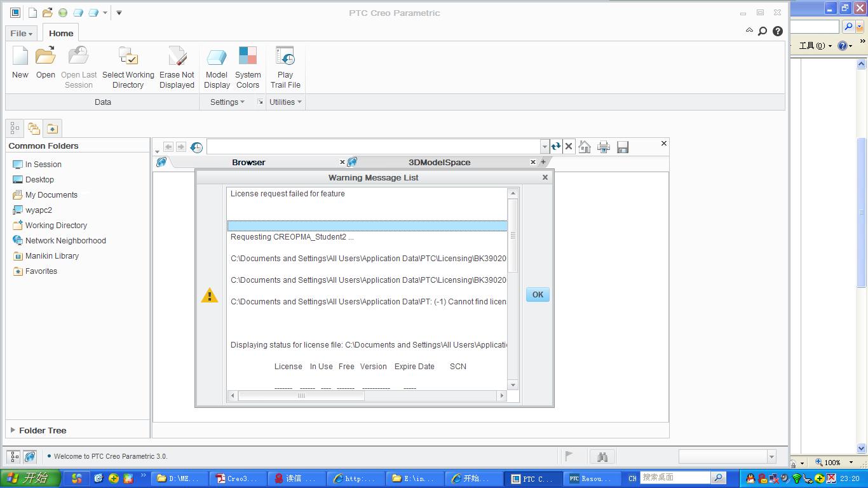Click the Settings group dialog launcher arrow
868x488 pixels.
point(260,102)
